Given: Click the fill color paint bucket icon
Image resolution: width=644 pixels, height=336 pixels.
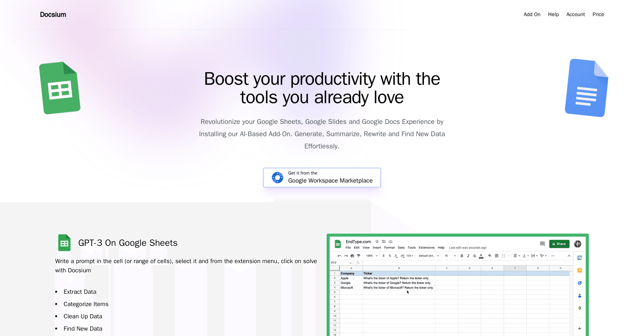Looking at the screenshot, I should [490, 256].
